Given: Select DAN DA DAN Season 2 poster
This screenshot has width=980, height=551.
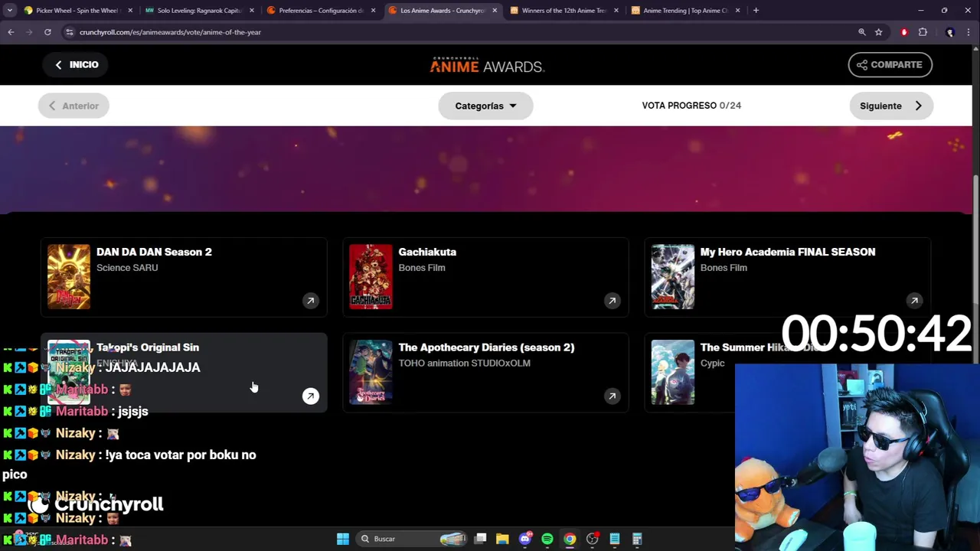Looking at the screenshot, I should [x=69, y=277].
